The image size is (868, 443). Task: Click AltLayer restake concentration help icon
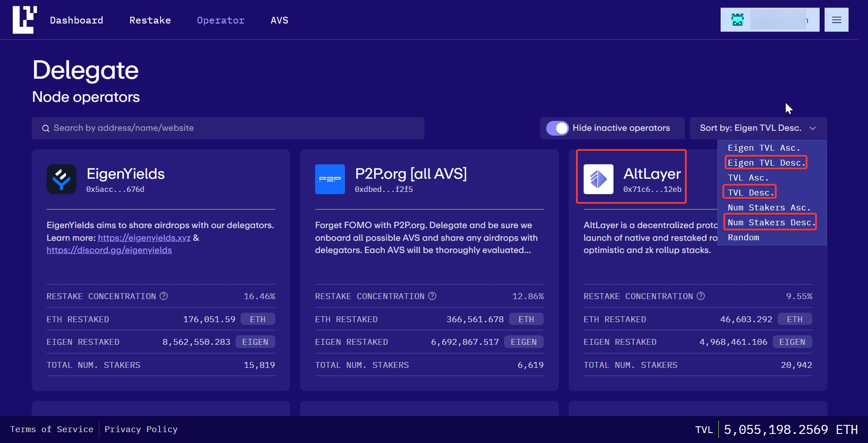(x=701, y=296)
